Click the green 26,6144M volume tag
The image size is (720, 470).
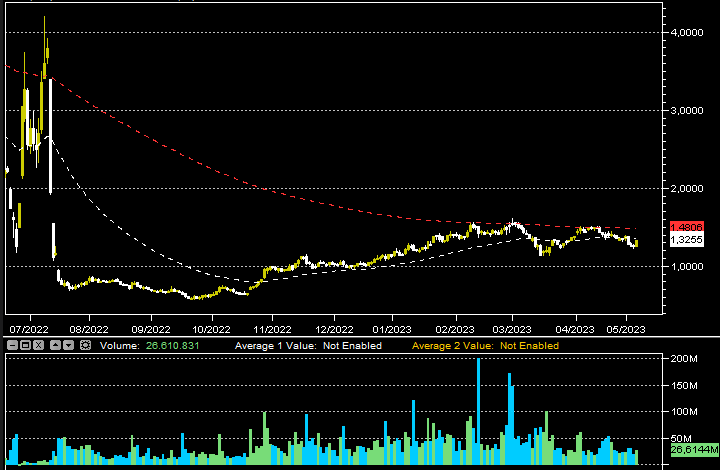(x=694, y=449)
